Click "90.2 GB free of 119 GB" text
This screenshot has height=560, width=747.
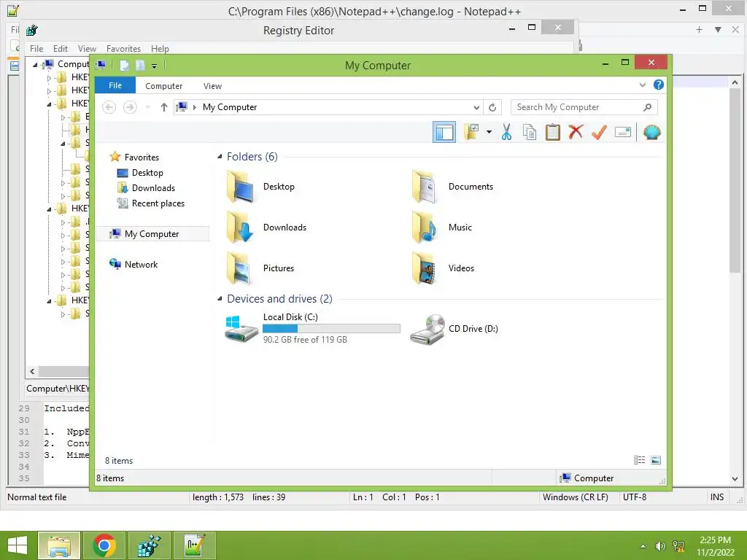click(305, 340)
